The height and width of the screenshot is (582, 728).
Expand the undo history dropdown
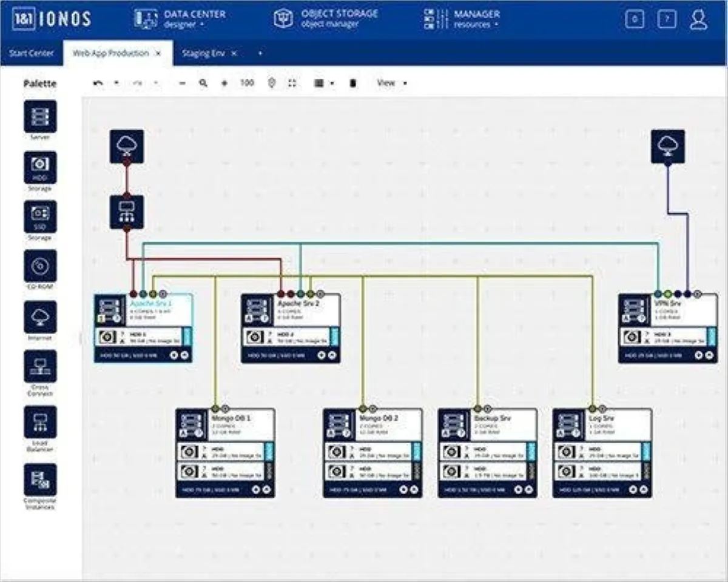[x=116, y=83]
